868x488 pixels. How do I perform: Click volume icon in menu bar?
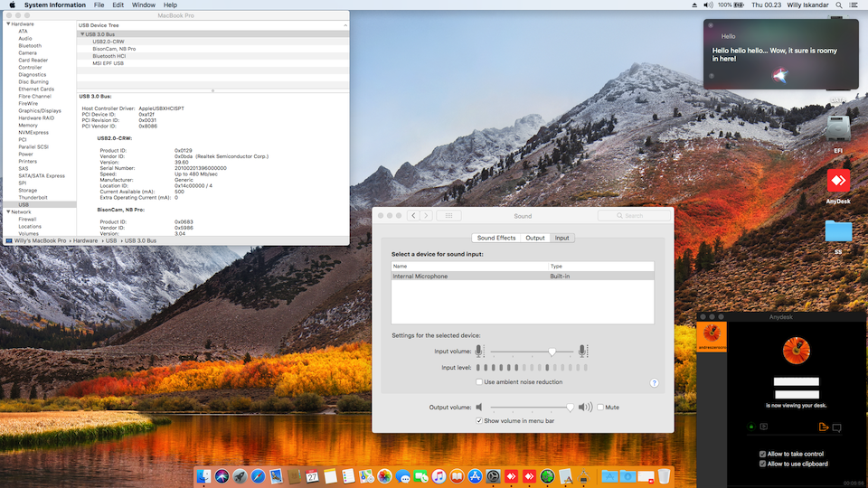(x=708, y=5)
